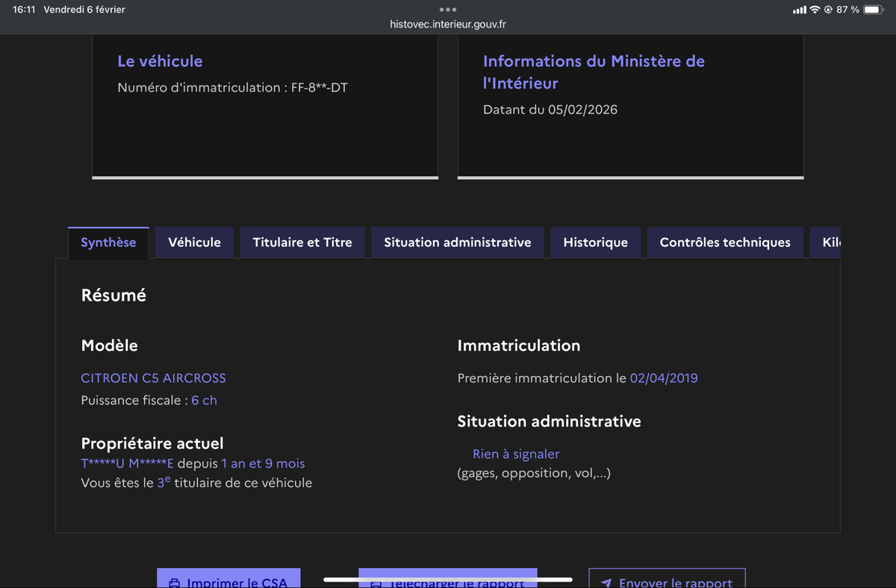Switch to the Contrôles techniques tab
Viewport: 896px width, 588px height.
click(724, 242)
